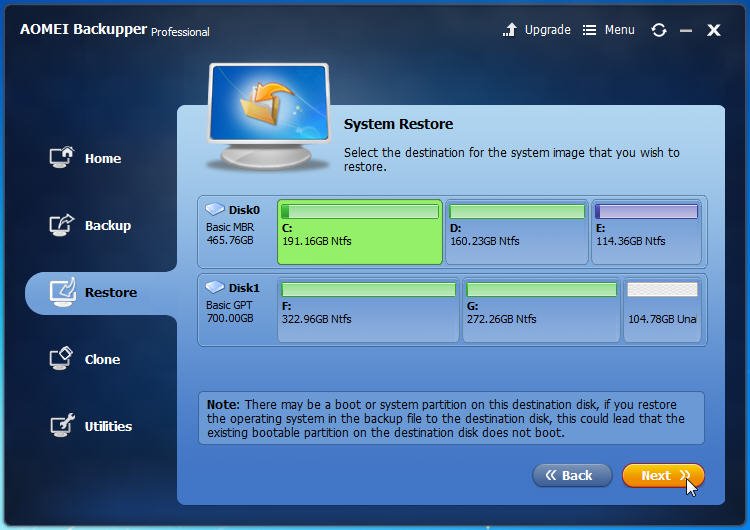Open the Utilities tab label
Viewport: 750px width, 530px height.
click(x=108, y=426)
